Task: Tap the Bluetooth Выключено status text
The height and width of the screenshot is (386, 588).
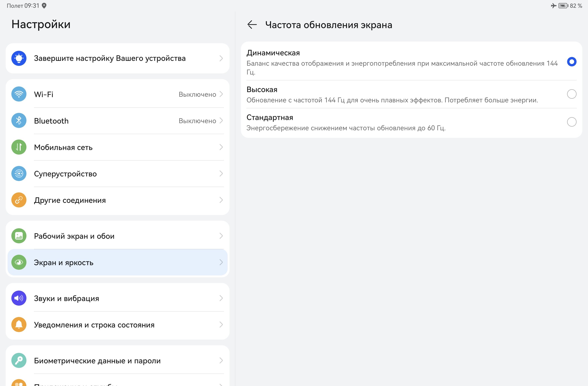Action: point(197,121)
